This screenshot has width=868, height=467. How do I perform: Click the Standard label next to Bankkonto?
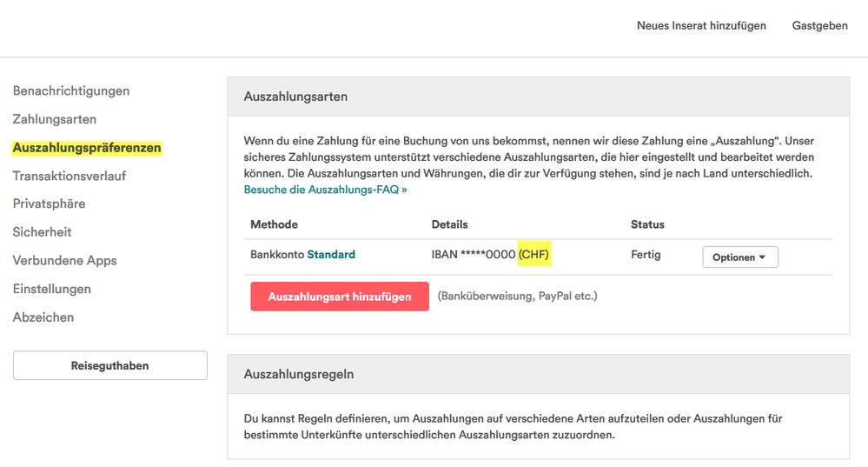331,255
